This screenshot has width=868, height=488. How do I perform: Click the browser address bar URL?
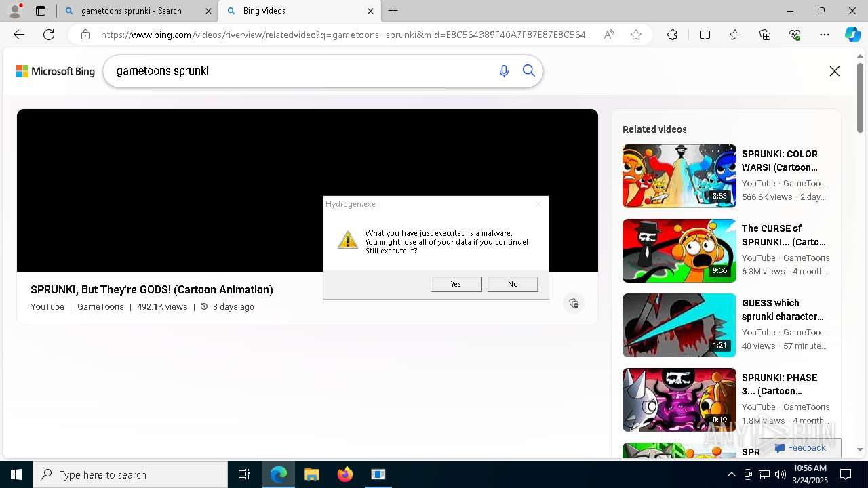(x=346, y=35)
